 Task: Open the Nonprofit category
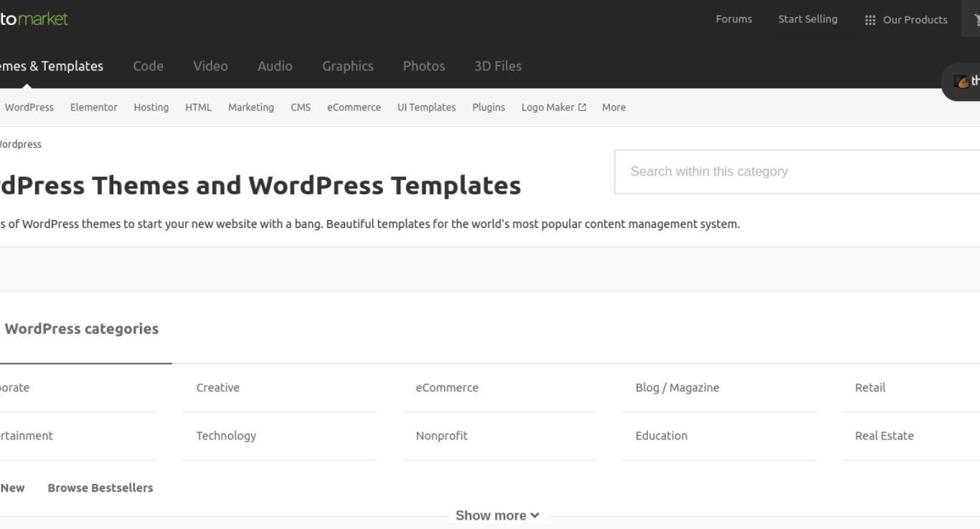pyautogui.click(x=442, y=436)
